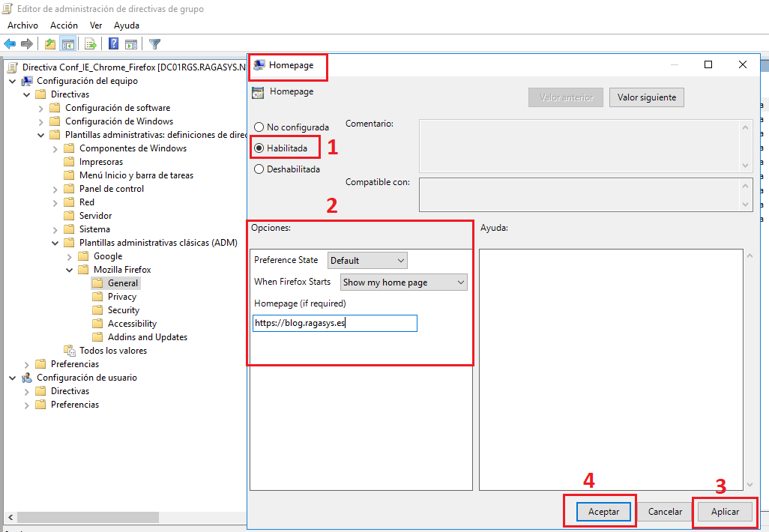This screenshot has width=769, height=532.
Task: Click the Homepage URL input field
Action: click(x=335, y=323)
